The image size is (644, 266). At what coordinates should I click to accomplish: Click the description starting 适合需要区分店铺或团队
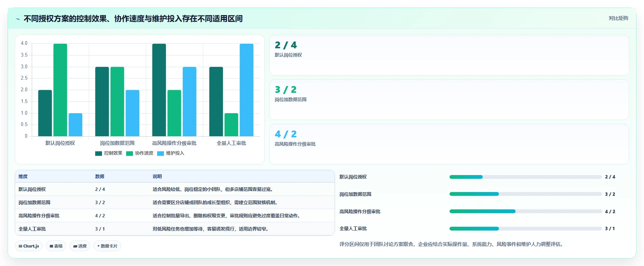(216, 203)
